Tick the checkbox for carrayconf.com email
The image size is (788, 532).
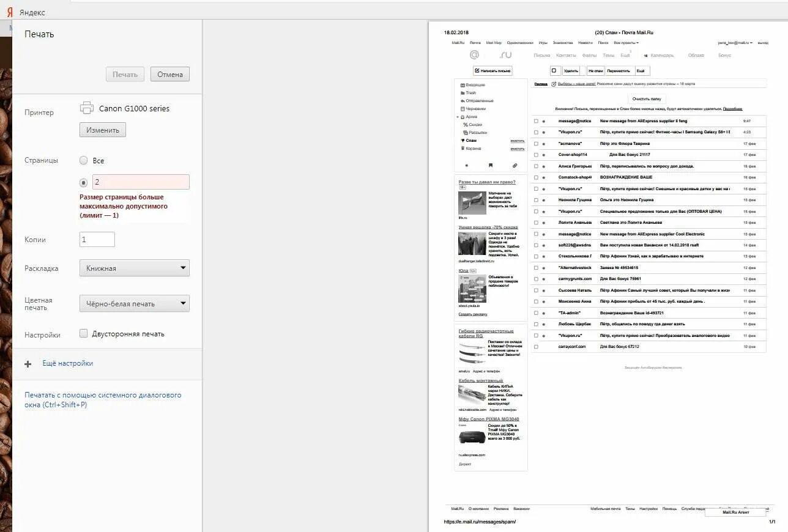point(536,347)
